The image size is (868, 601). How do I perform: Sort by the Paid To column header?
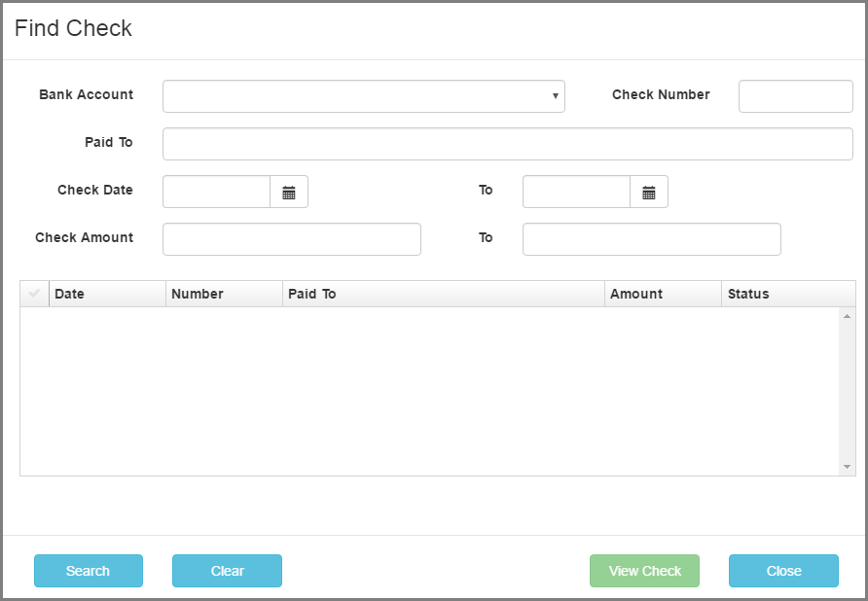[444, 294]
